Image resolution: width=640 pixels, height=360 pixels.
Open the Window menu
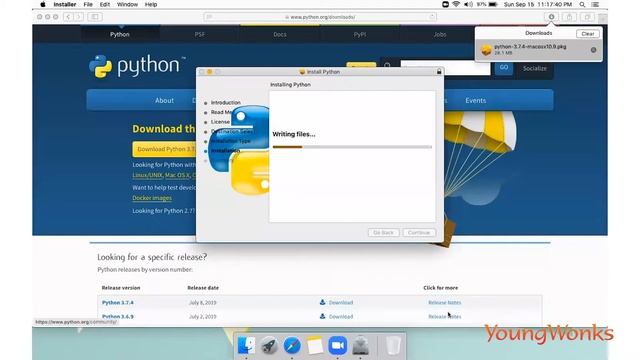127,4
